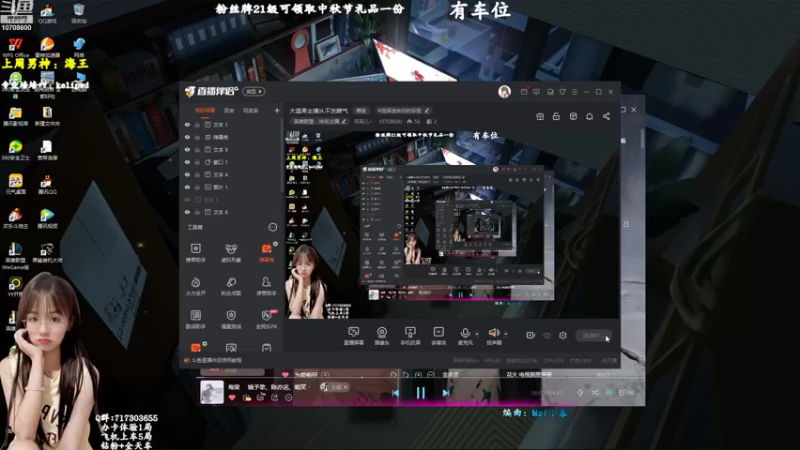Open the mode switch pill beside logo

click(254, 91)
